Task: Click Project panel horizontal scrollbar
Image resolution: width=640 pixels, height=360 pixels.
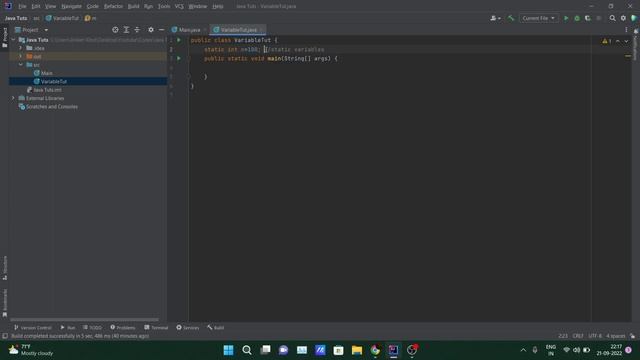Action: [x=84, y=320]
